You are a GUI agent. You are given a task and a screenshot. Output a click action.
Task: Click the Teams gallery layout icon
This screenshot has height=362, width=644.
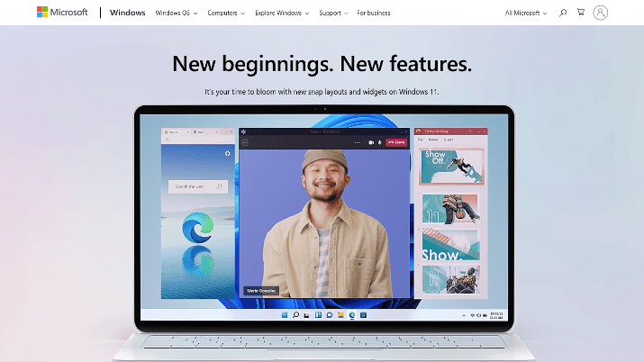pos(245,142)
